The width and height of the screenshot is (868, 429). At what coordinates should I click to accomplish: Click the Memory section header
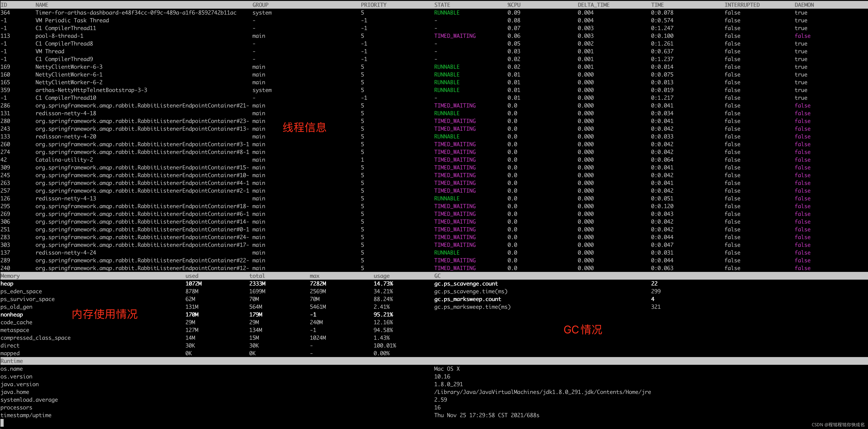[10, 276]
